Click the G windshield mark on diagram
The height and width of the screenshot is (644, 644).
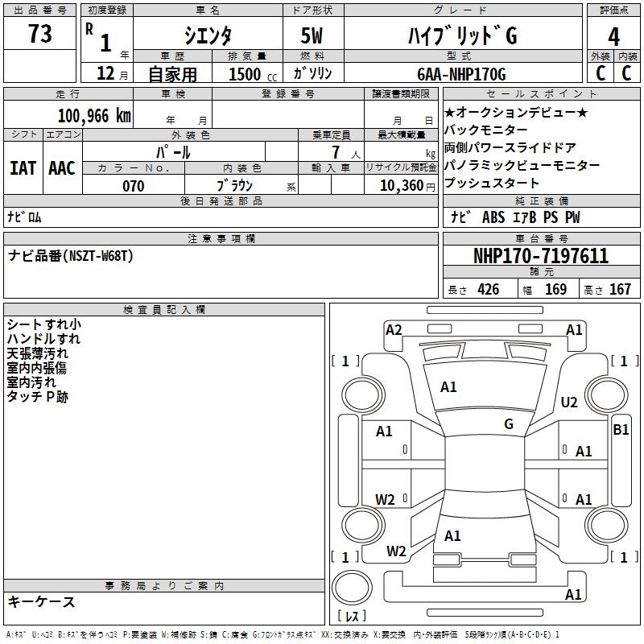pos(508,424)
